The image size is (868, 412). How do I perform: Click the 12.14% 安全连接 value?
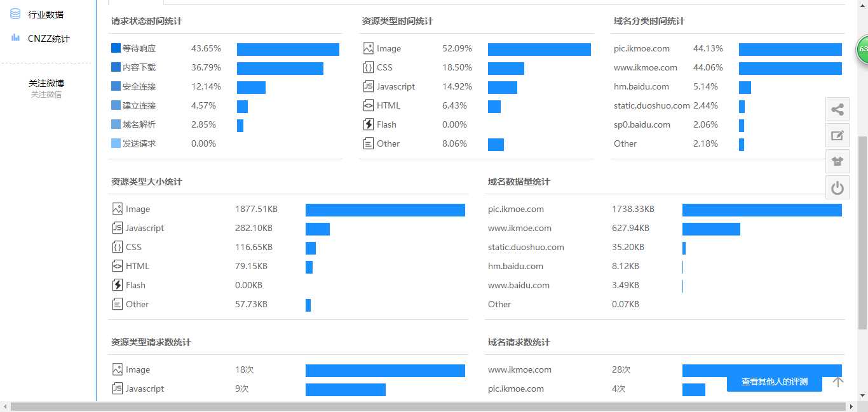point(206,86)
